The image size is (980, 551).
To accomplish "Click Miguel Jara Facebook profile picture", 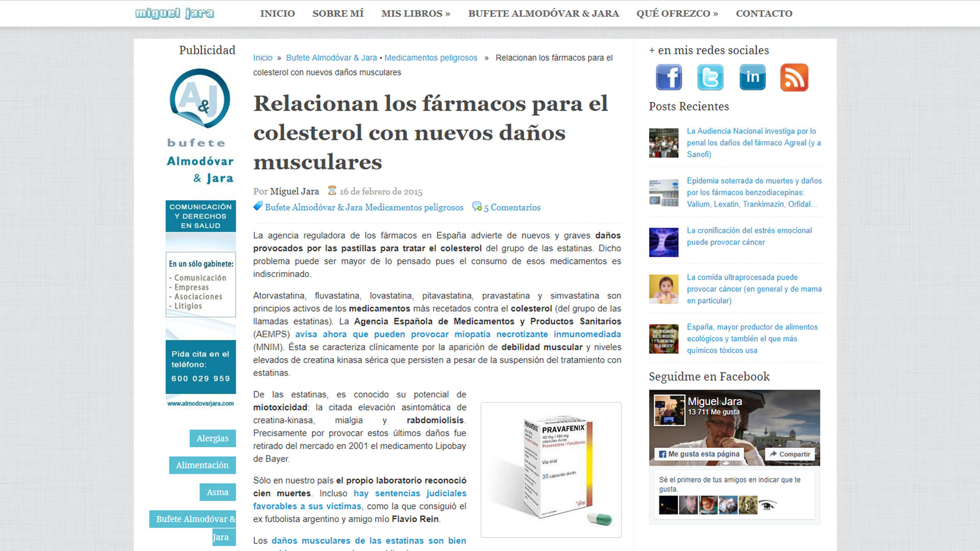I will (x=670, y=410).
